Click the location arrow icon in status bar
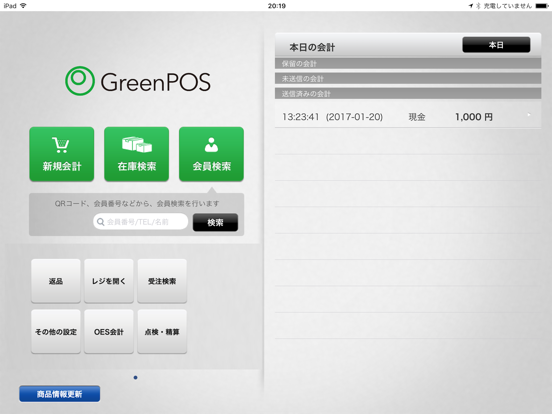The width and height of the screenshot is (552, 414). pyautogui.click(x=471, y=6)
